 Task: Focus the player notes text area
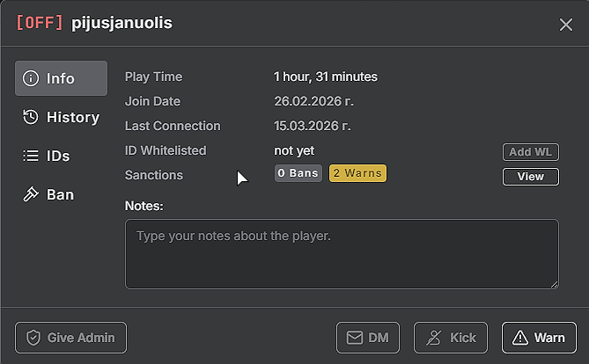click(x=342, y=254)
